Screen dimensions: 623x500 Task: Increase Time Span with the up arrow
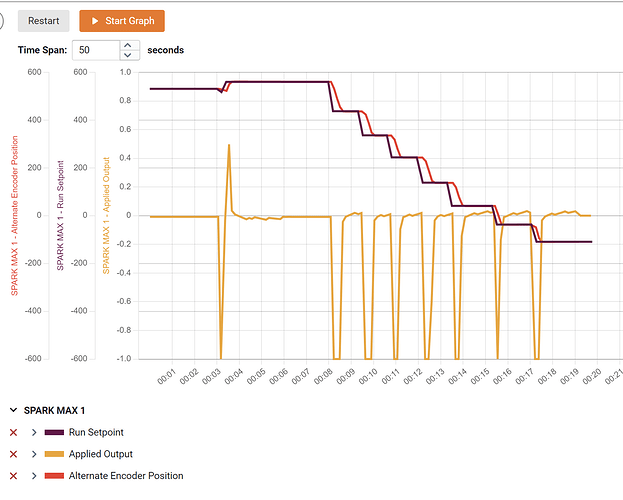128,45
